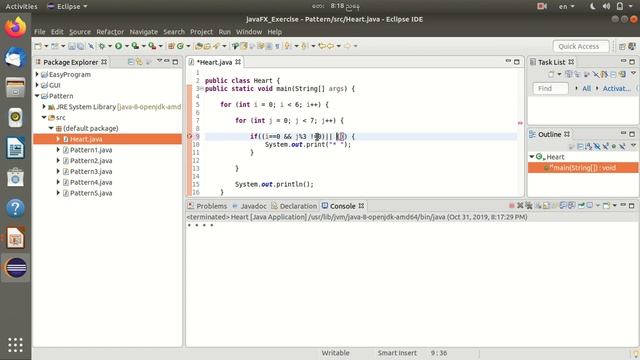Toggle Sort alphabetically in the Outline toolbar

[x=589, y=146]
